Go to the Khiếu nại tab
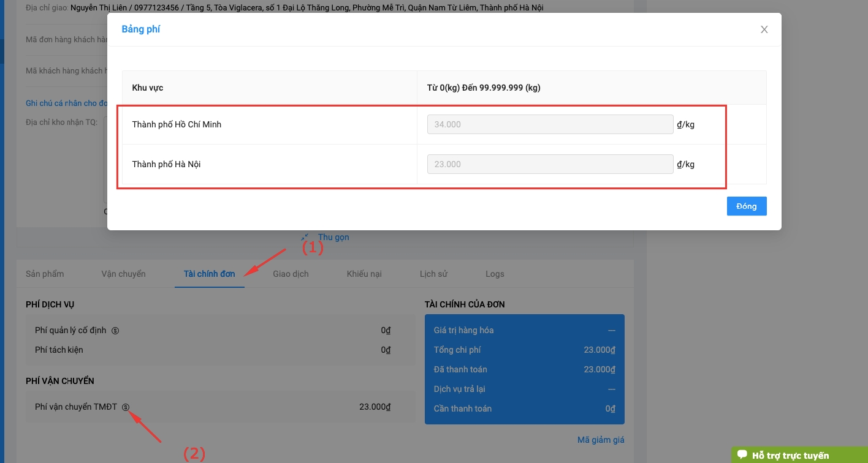868x463 pixels. 364,274
